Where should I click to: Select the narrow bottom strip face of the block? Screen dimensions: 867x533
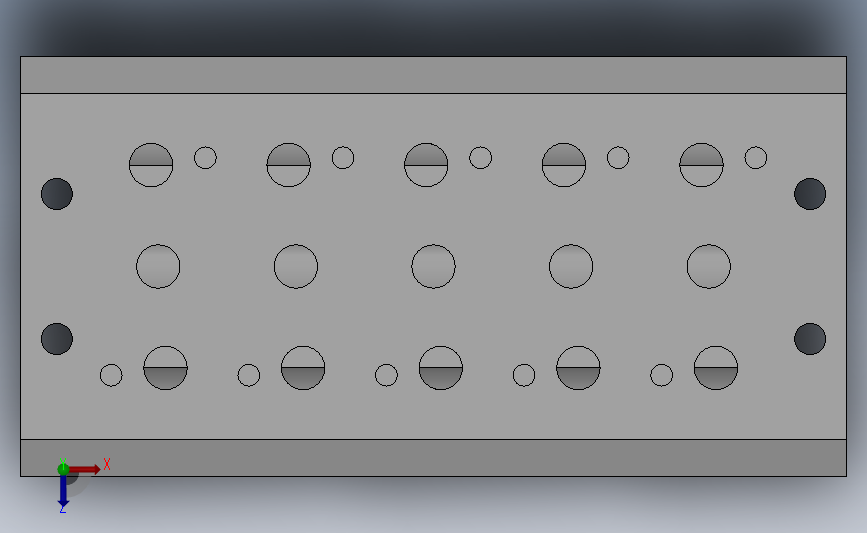coord(434,458)
